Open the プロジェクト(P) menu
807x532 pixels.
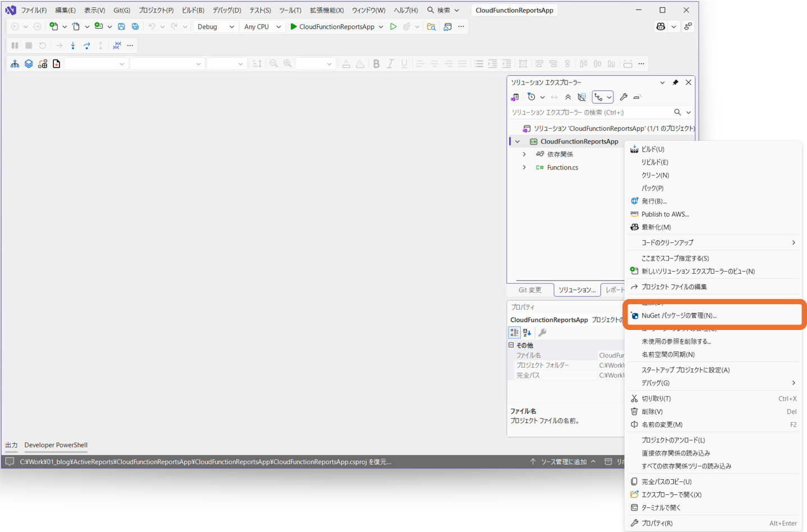(x=156, y=10)
